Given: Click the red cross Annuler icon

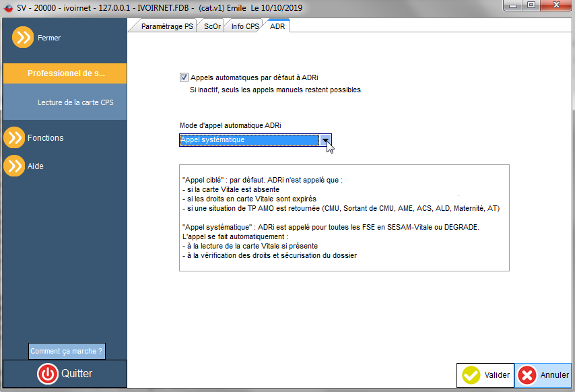Looking at the screenshot, I should coord(527,375).
